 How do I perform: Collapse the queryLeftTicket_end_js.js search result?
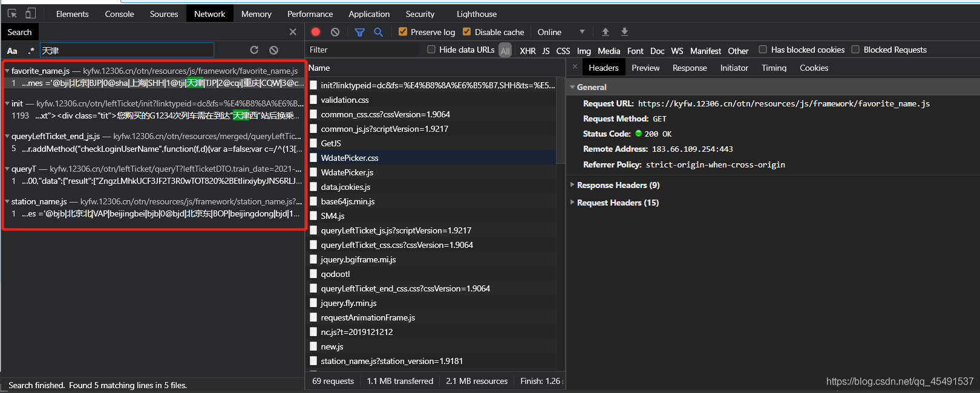click(x=7, y=136)
